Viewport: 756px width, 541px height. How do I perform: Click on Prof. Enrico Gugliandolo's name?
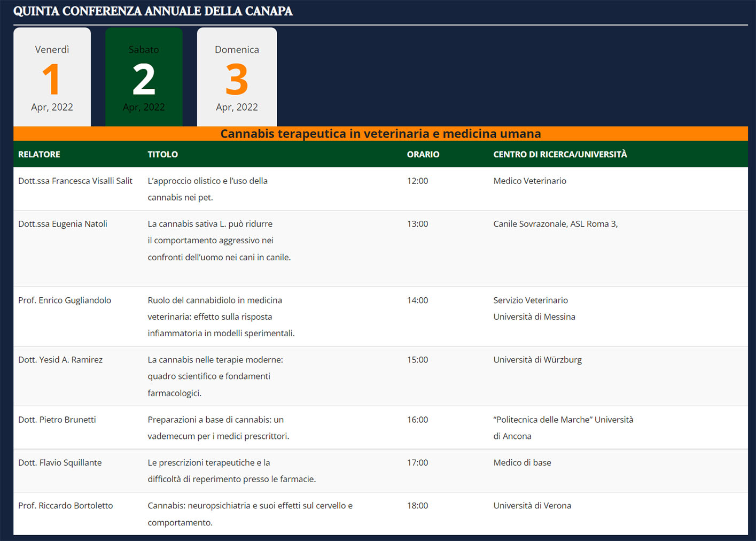pos(65,300)
